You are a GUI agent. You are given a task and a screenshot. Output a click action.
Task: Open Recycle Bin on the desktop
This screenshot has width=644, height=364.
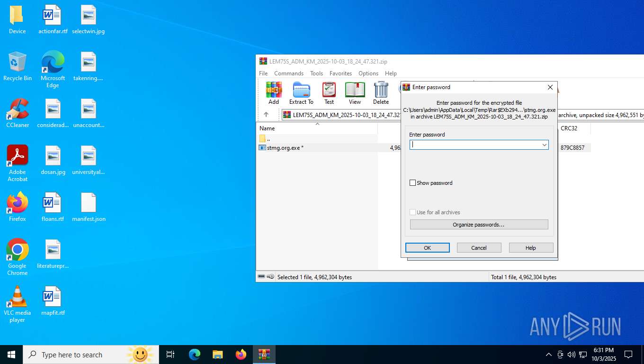17,67
